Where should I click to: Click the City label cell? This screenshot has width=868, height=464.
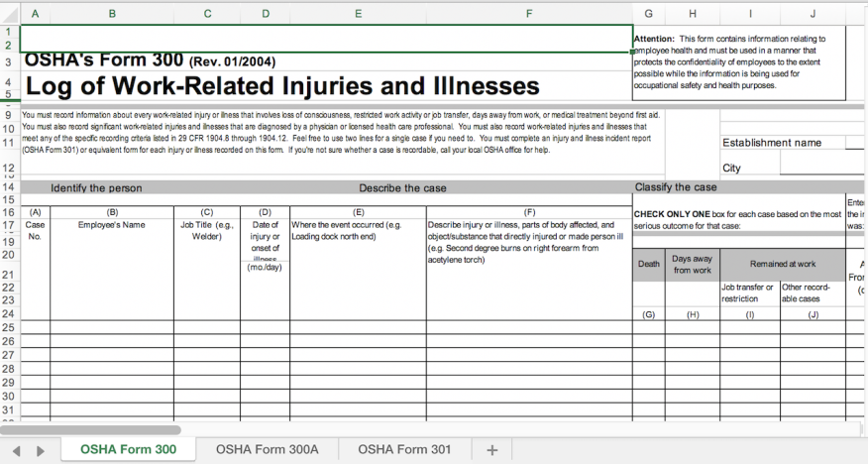(731, 169)
